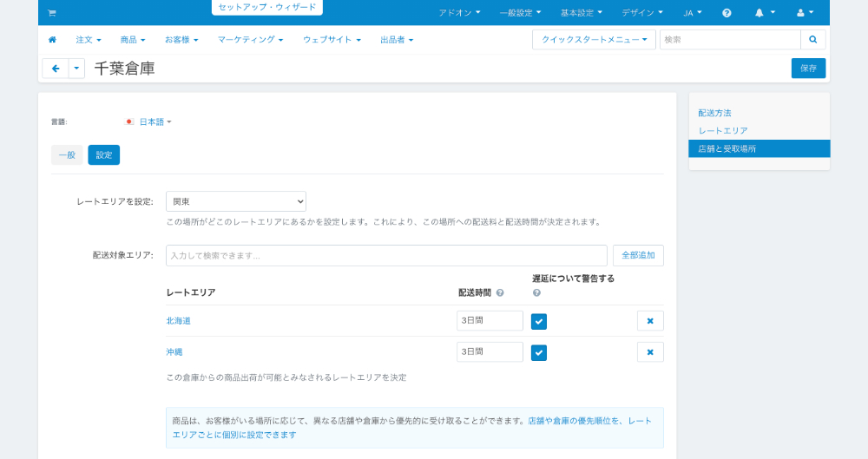The width and height of the screenshot is (868, 459).
Task: Open the 出品者 menu
Action: 397,40
